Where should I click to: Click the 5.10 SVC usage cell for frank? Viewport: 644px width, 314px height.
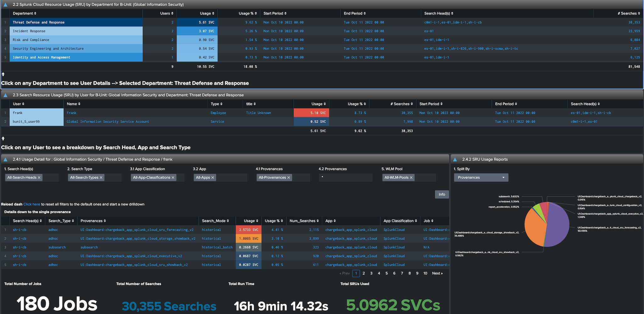[311, 113]
